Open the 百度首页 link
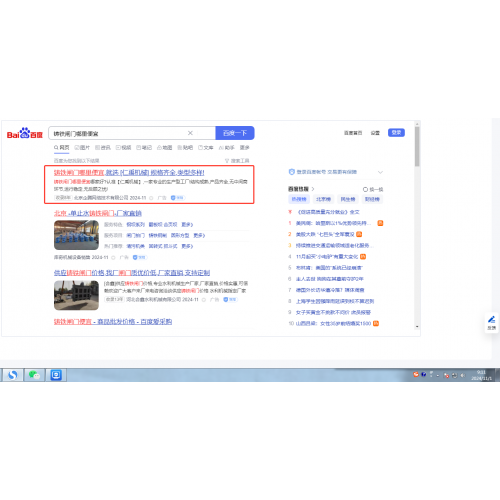Image resolution: width=500 pixels, height=500 pixels. click(x=353, y=133)
